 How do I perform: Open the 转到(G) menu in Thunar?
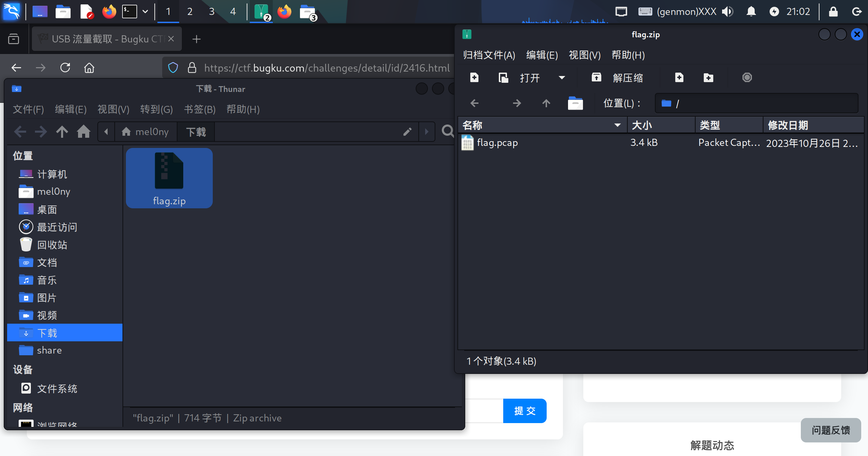click(x=156, y=109)
